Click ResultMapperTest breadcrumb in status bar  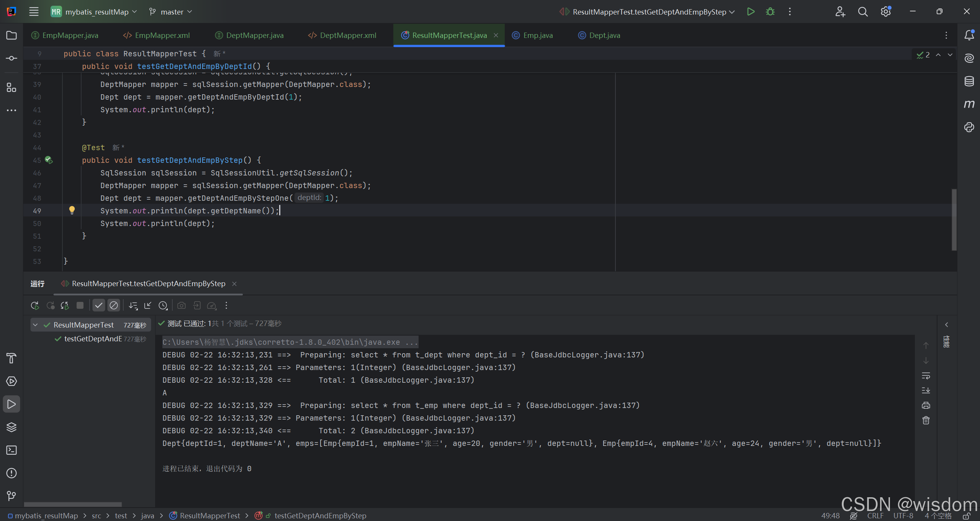205,516
